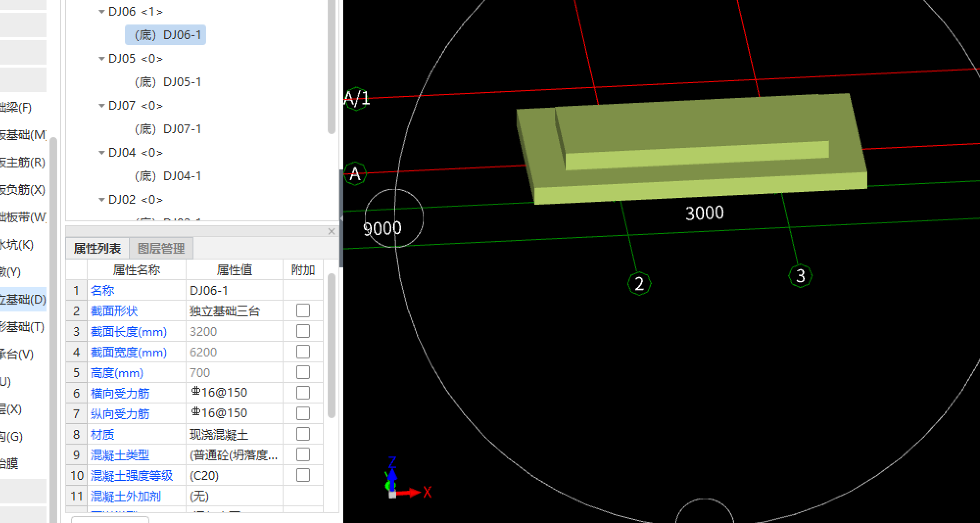
Task: Toggle 附加 checkbox for 截面宽度(mm) row
Action: (303, 352)
